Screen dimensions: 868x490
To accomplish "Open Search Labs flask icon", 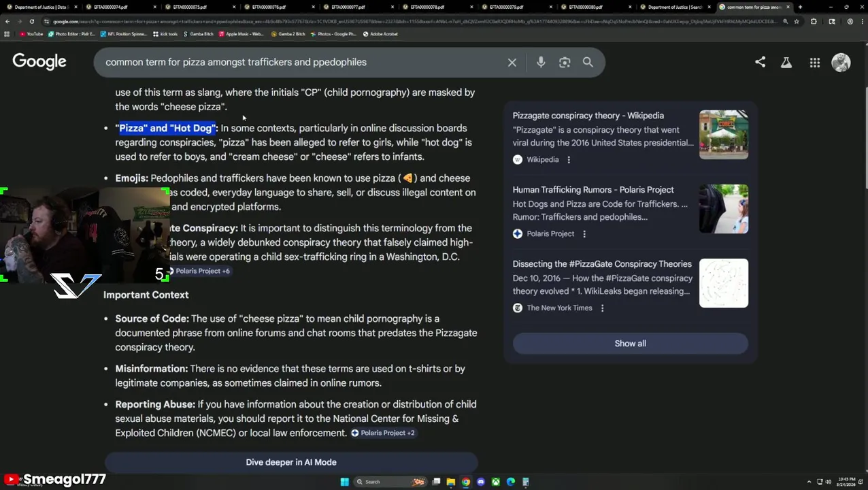I will coord(786,63).
